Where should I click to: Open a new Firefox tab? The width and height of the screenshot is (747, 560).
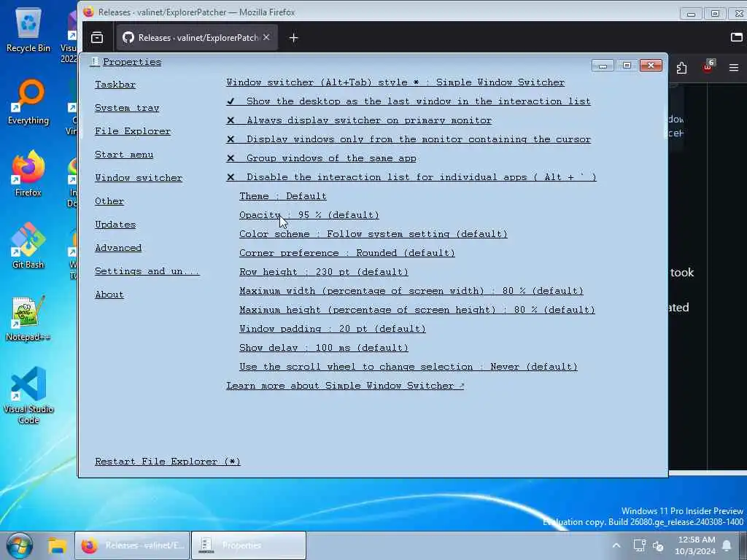coord(293,38)
